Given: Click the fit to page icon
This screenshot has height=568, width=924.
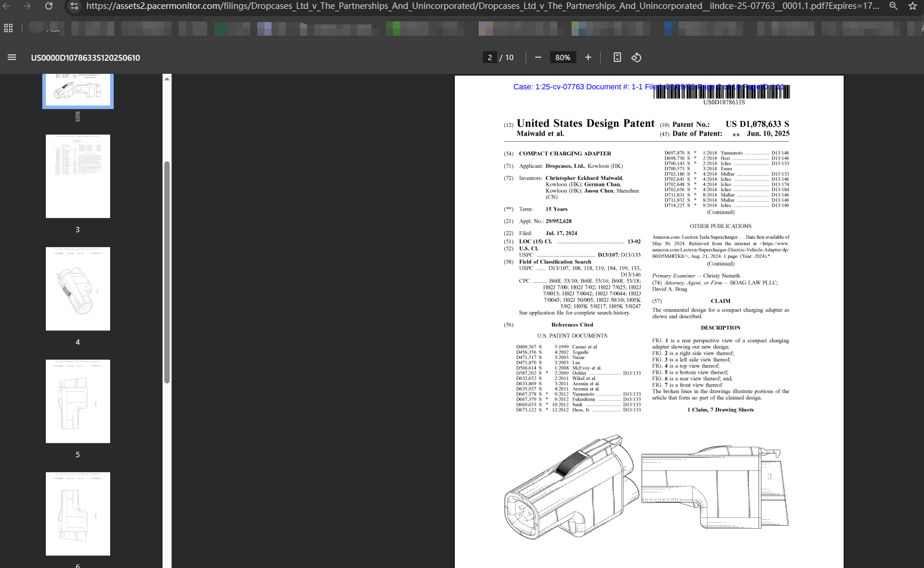Looking at the screenshot, I should click(617, 58).
